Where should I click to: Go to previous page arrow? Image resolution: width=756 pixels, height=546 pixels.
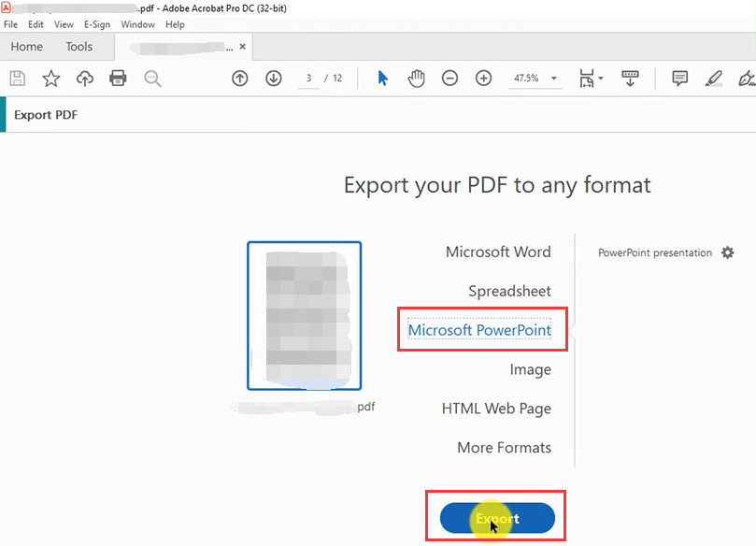click(x=239, y=79)
